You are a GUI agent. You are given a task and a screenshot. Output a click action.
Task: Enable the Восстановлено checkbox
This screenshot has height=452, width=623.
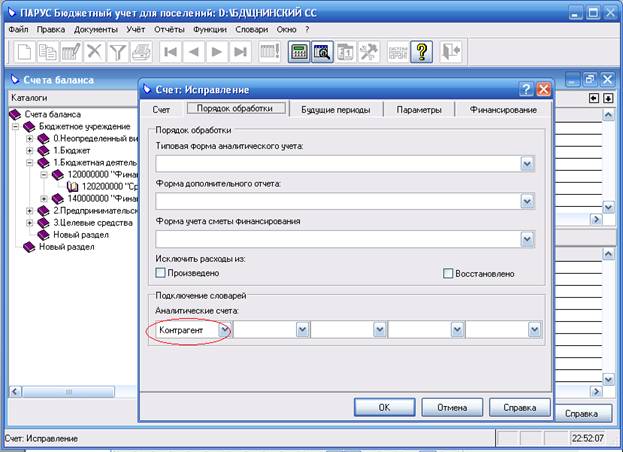[448, 273]
